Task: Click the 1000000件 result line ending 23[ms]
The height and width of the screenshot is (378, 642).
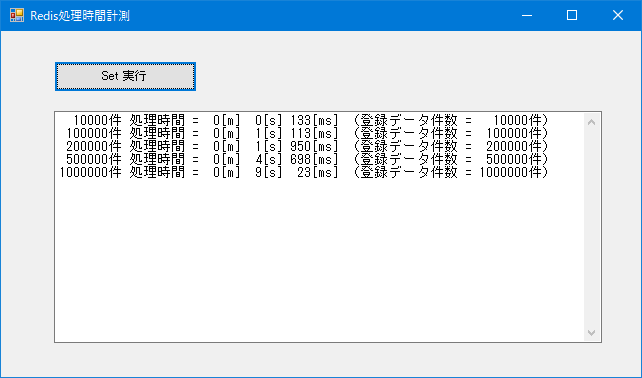Action: (x=304, y=172)
